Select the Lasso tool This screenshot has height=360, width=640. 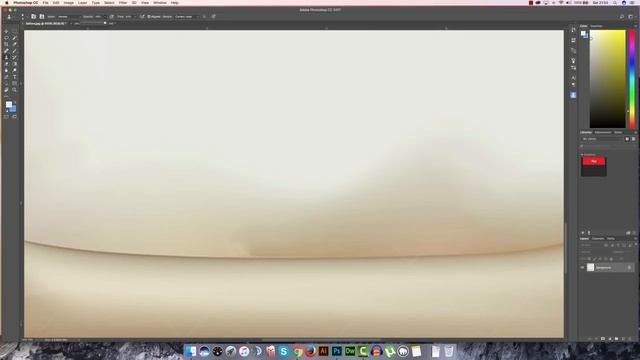(6, 38)
